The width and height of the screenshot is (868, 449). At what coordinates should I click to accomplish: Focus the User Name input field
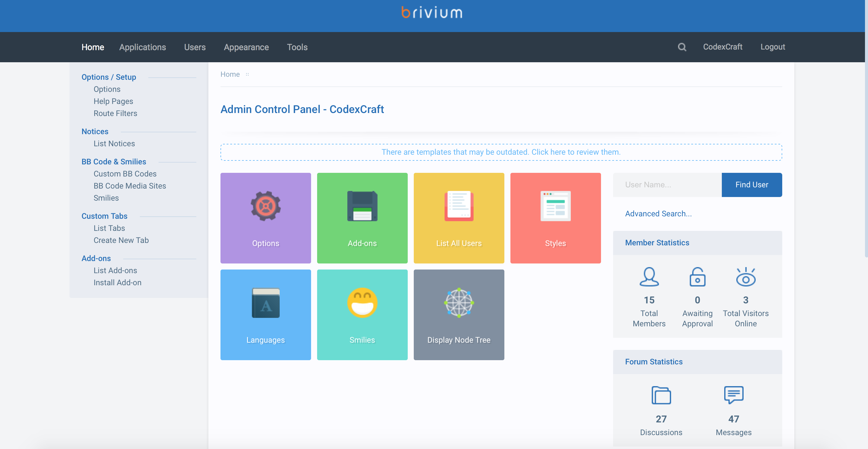tap(667, 185)
